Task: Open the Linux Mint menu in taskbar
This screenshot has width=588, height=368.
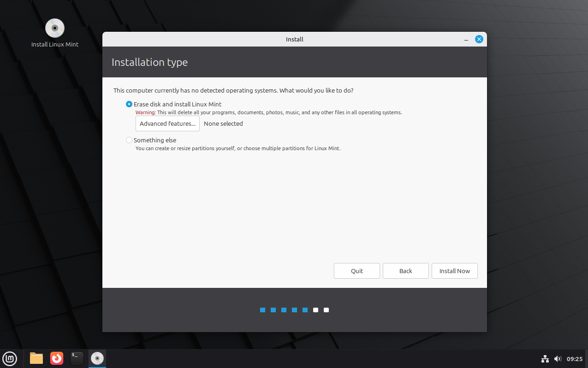Action: point(10,358)
